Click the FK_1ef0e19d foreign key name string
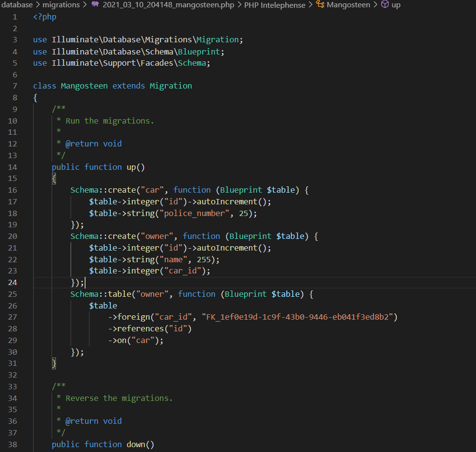 (x=298, y=317)
